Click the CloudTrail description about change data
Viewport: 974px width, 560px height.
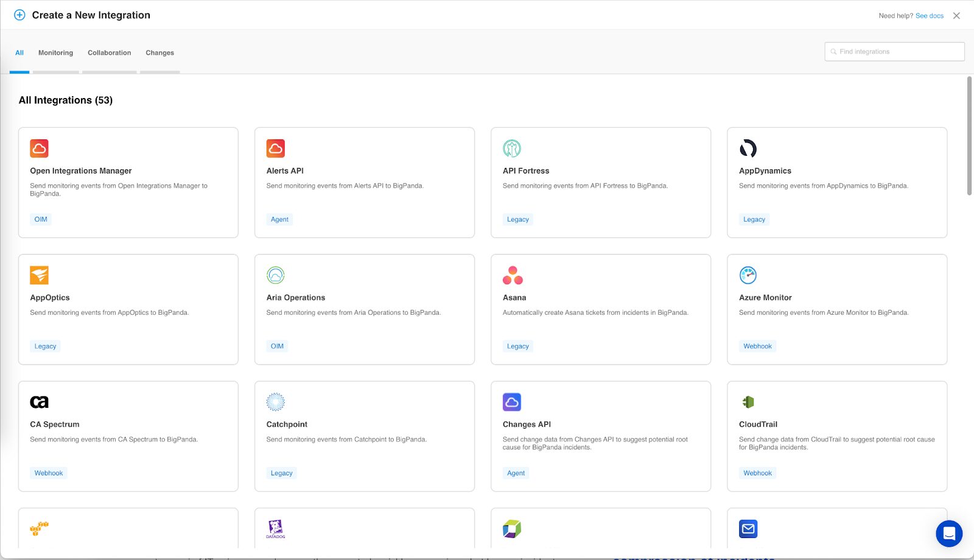click(x=837, y=443)
